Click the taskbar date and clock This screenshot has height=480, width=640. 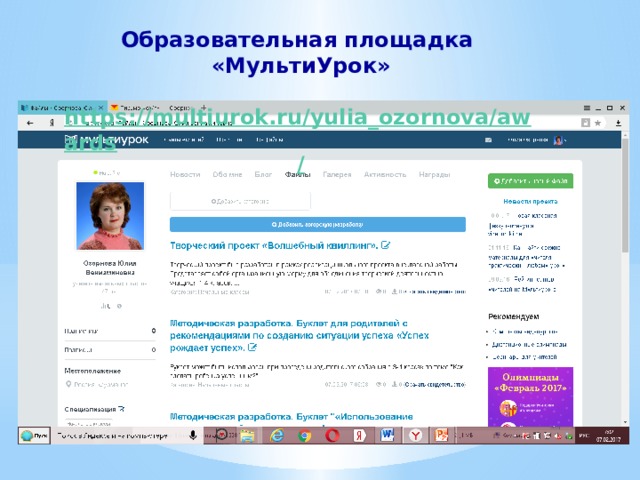(x=608, y=436)
